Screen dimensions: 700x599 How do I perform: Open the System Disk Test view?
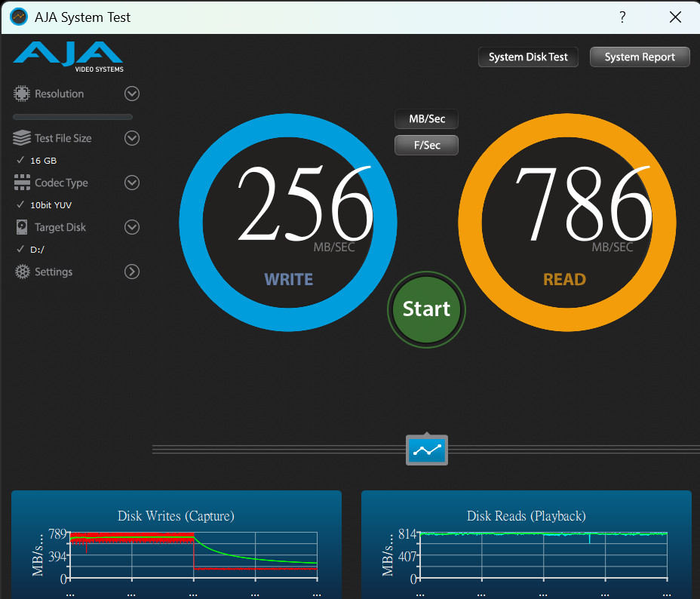(528, 57)
